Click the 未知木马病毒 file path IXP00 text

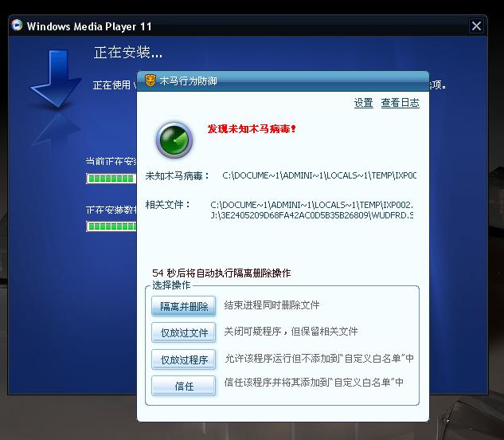point(319,175)
